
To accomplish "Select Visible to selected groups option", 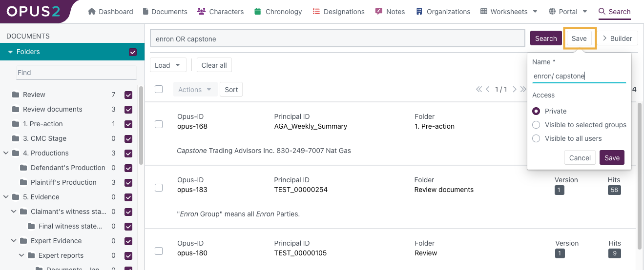I will pyautogui.click(x=536, y=125).
